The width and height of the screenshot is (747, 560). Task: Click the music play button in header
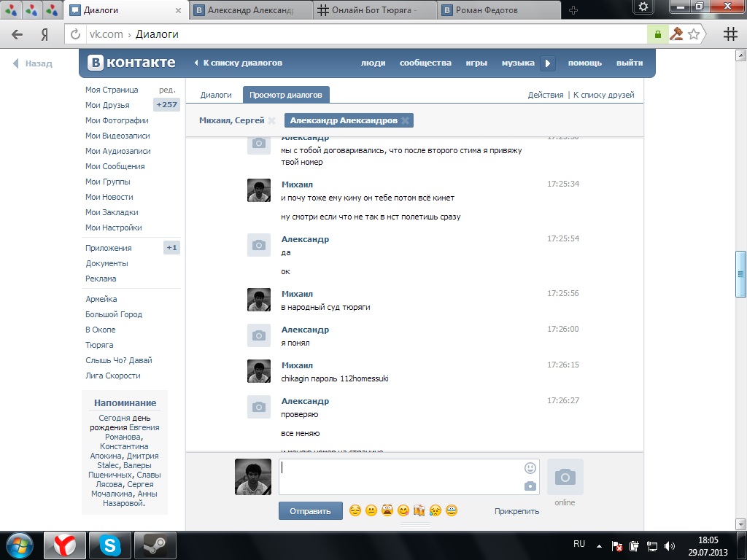point(548,63)
